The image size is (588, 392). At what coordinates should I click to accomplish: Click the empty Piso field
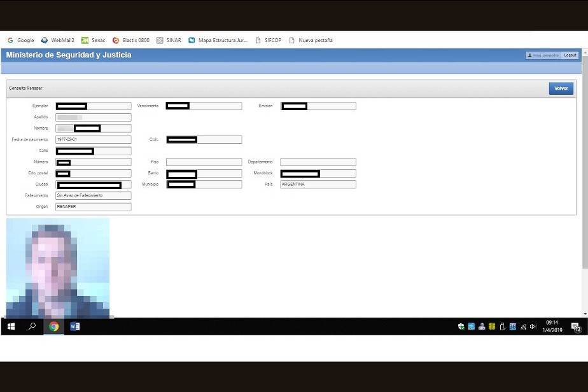[204, 162]
